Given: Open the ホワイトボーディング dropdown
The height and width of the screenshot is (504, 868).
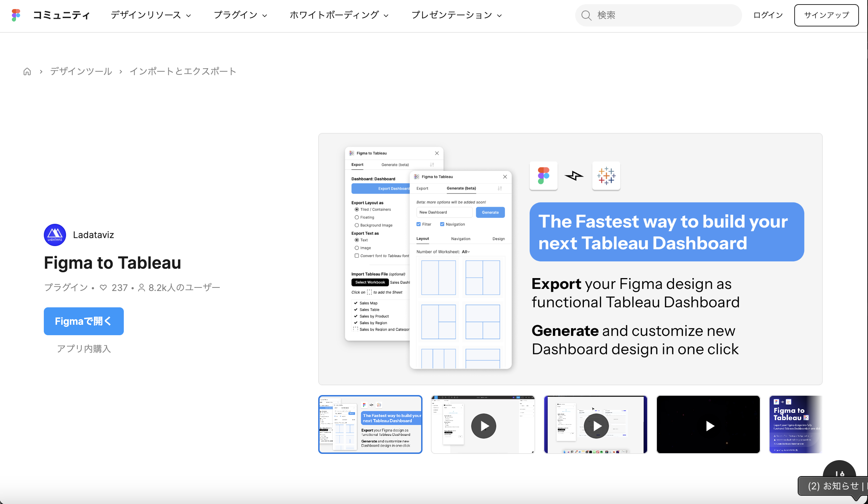Looking at the screenshot, I should click(x=339, y=15).
